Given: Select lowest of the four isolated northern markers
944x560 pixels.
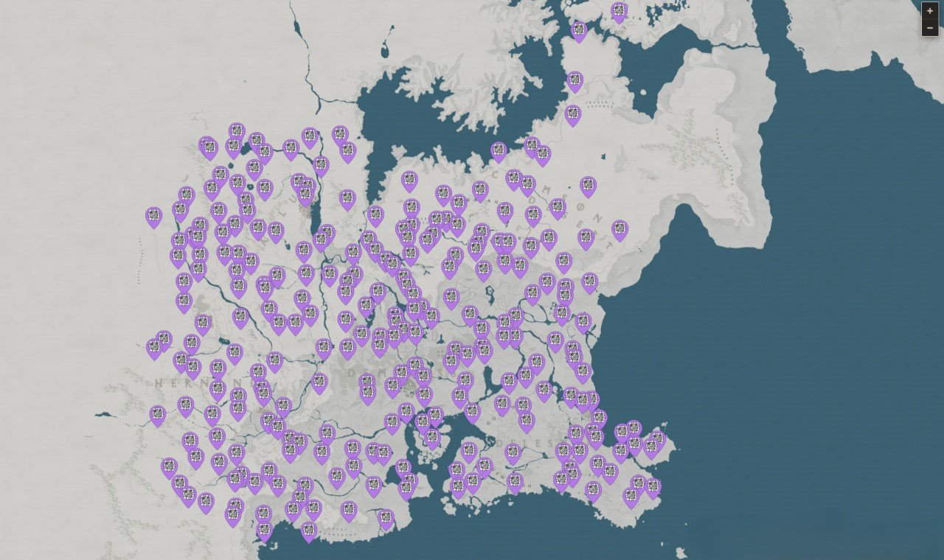Looking at the screenshot, I should [x=572, y=114].
